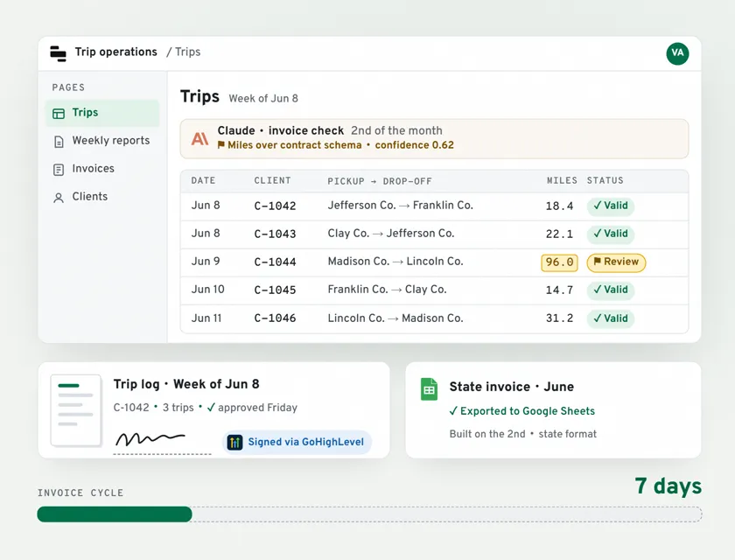Click Built on the 2nd state format text
This screenshot has width=735, height=560.
523,434
